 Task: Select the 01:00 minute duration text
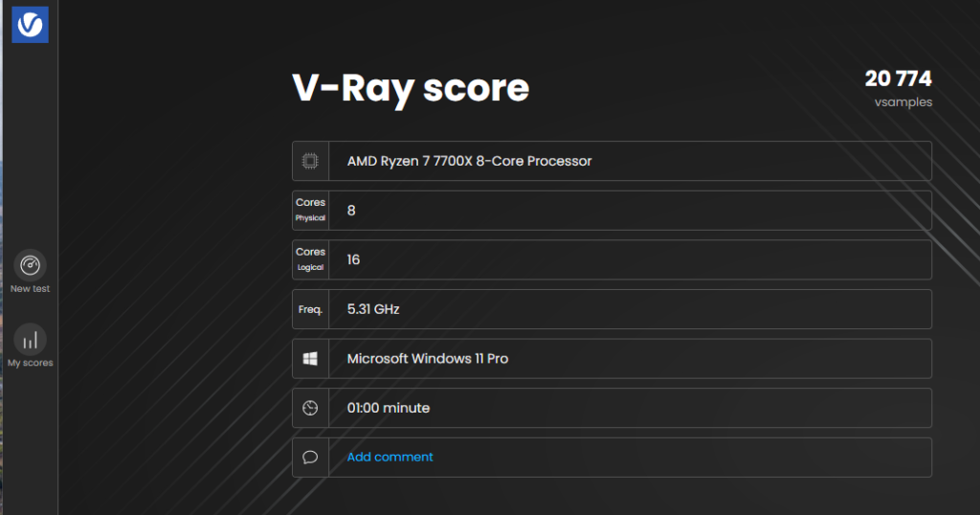pyautogui.click(x=389, y=408)
